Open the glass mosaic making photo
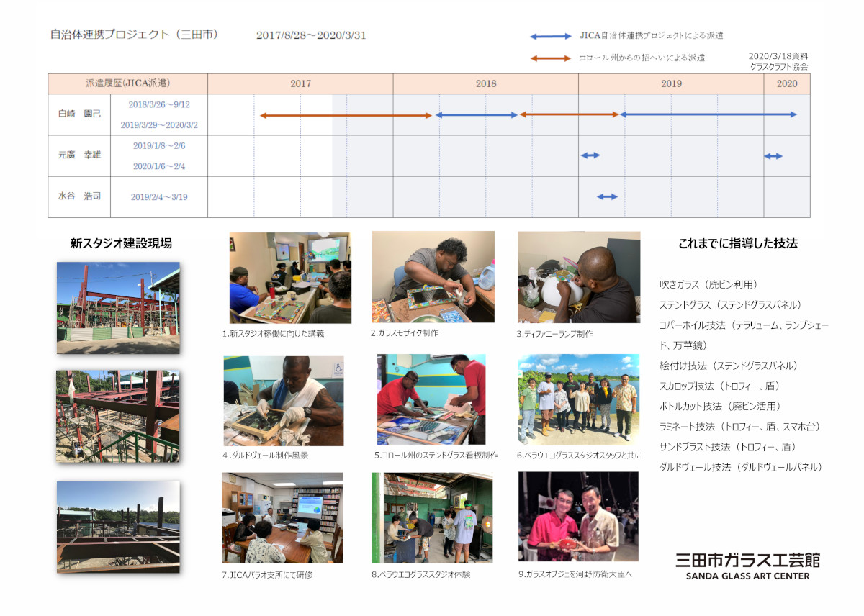 [433, 276]
